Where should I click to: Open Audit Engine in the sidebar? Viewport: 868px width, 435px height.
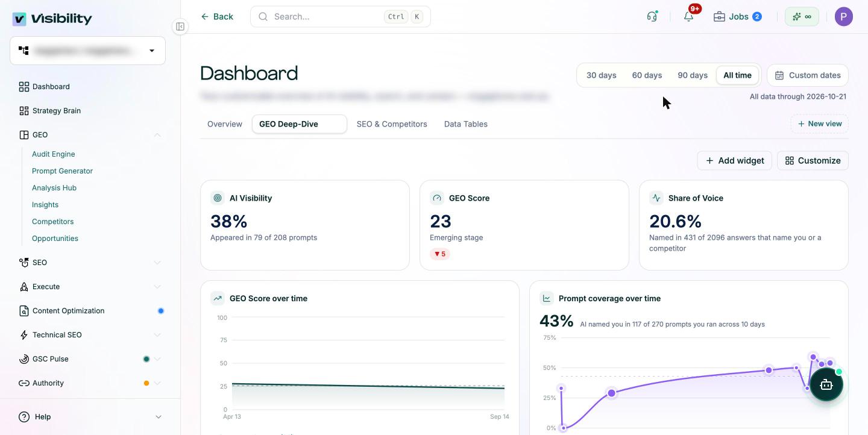coord(54,154)
